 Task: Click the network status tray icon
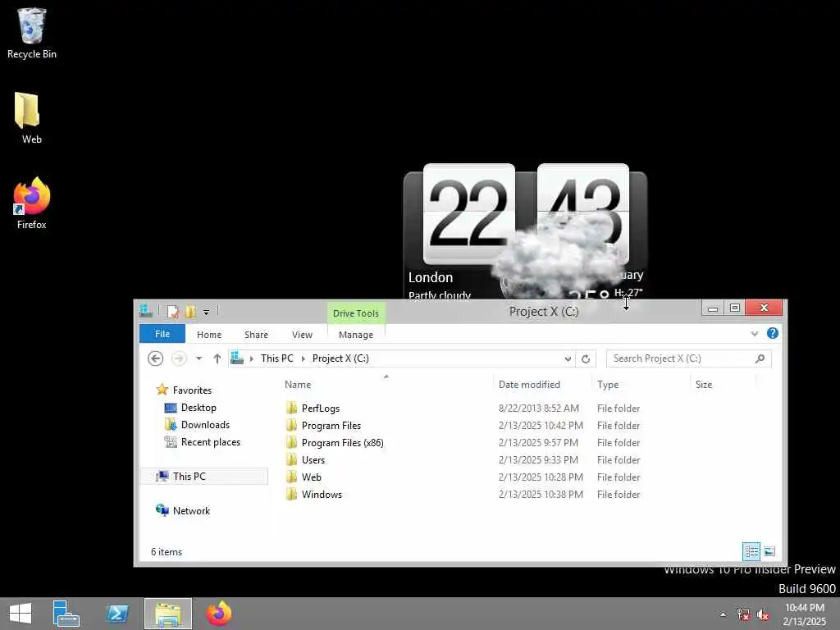point(743,614)
